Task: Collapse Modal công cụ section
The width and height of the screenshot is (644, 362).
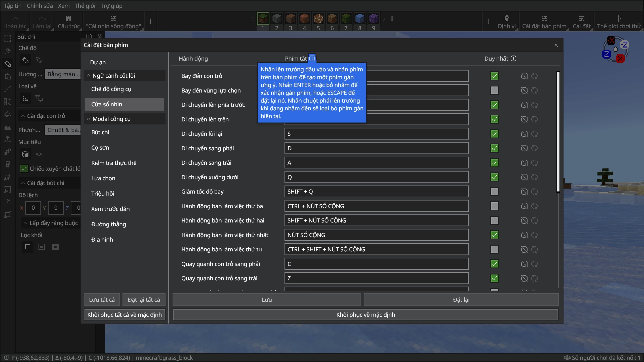Action: tap(125, 119)
